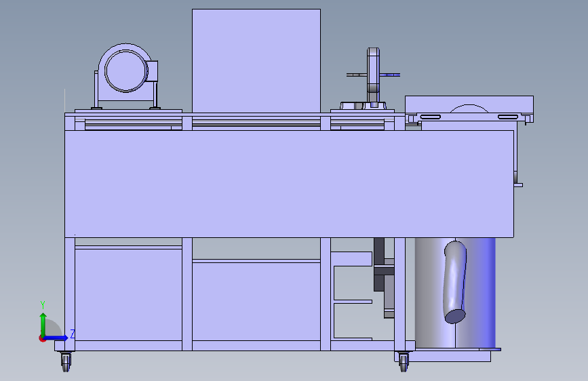The image size is (588, 381).
Task: Select the left slot in the tray
Action: coord(430,117)
